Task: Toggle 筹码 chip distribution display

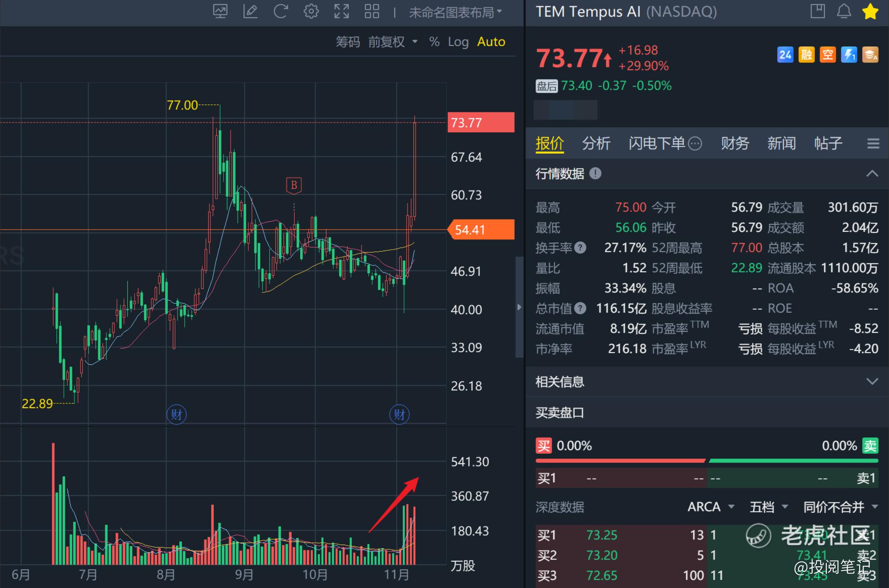Action: click(x=348, y=42)
